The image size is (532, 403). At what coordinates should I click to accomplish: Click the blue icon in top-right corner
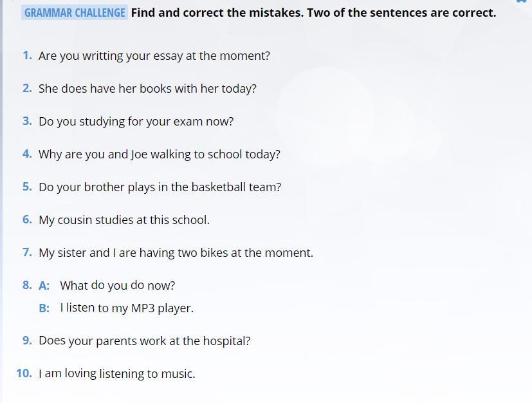522,2
